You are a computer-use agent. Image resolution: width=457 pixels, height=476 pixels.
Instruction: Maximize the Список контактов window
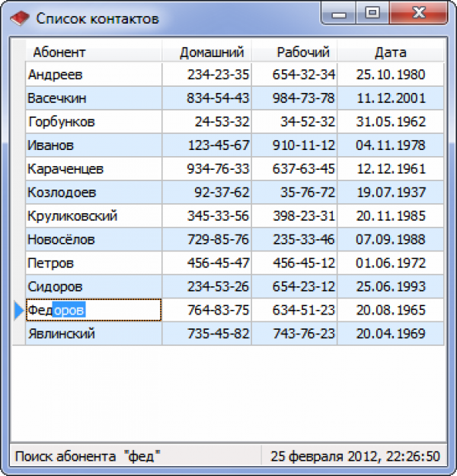[x=372, y=14]
